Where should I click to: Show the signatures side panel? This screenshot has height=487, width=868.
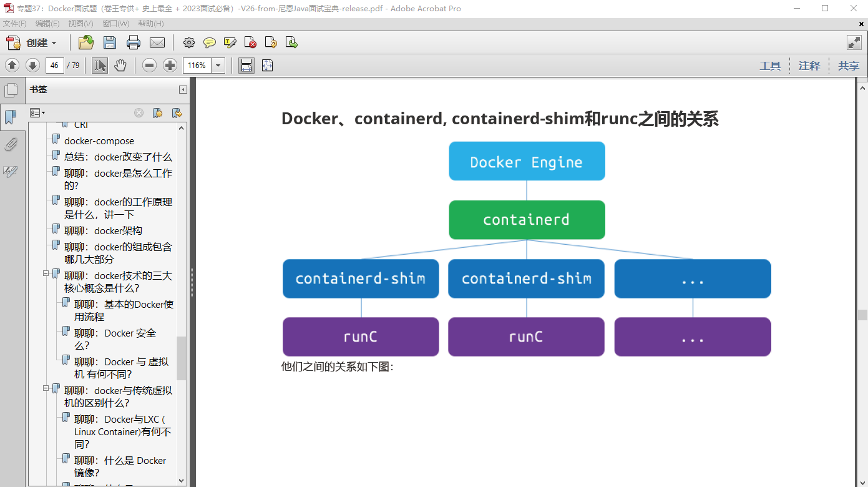click(11, 171)
